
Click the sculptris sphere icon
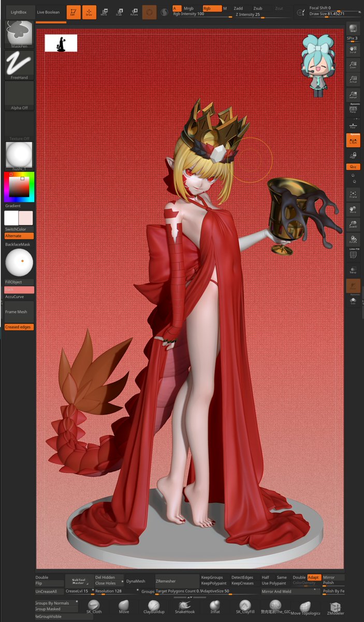coord(164,12)
